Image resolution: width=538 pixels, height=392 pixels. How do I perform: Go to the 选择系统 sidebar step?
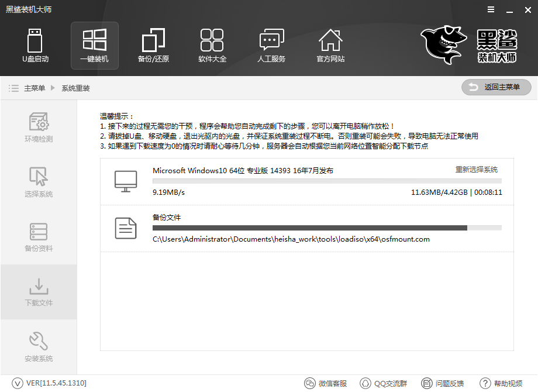tap(39, 183)
